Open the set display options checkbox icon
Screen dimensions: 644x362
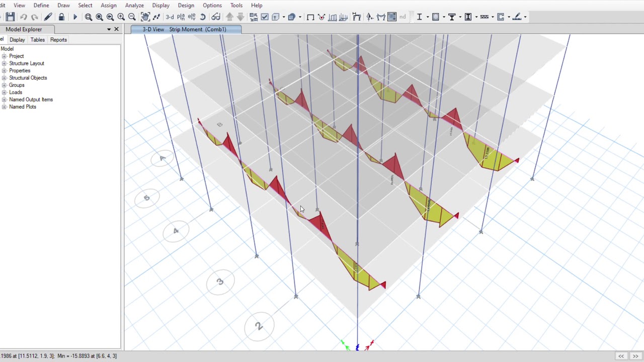point(265,17)
